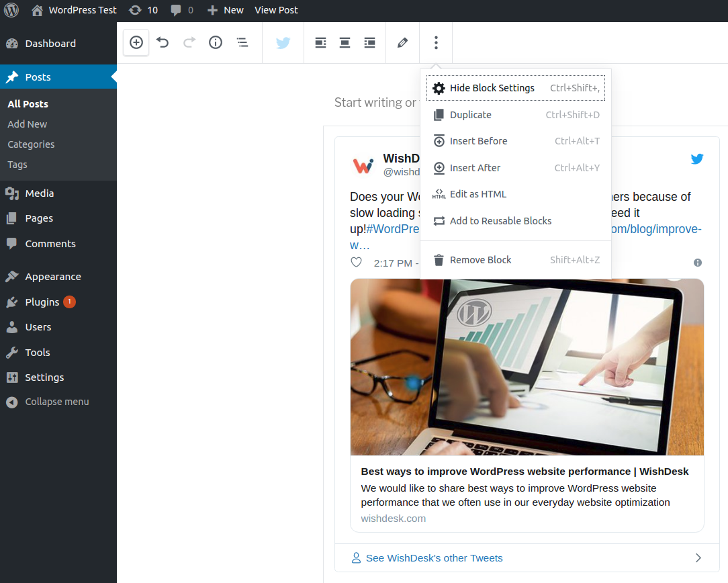The width and height of the screenshot is (728, 583).
Task: Toggle the three-dot more options menu
Action: [x=436, y=43]
